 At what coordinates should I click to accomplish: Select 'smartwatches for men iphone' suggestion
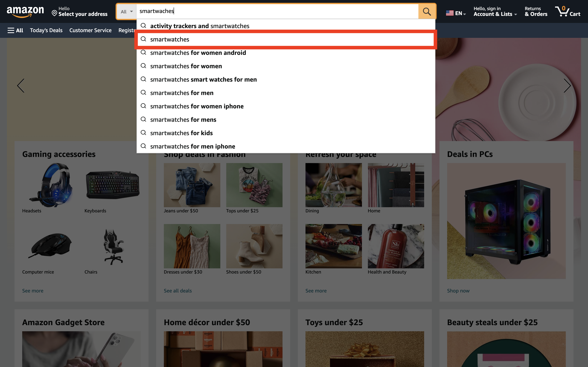point(192,146)
